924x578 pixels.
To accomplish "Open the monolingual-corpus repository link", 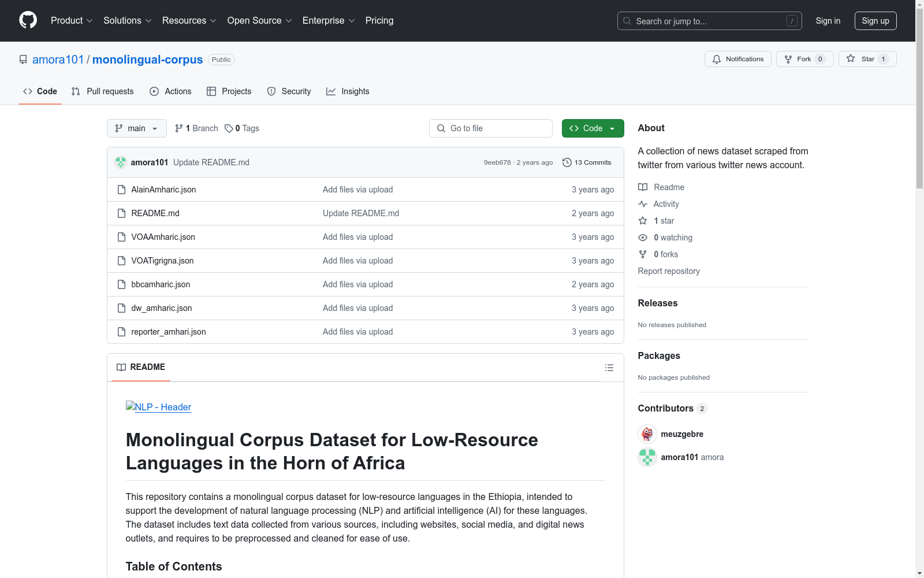I will (x=148, y=60).
